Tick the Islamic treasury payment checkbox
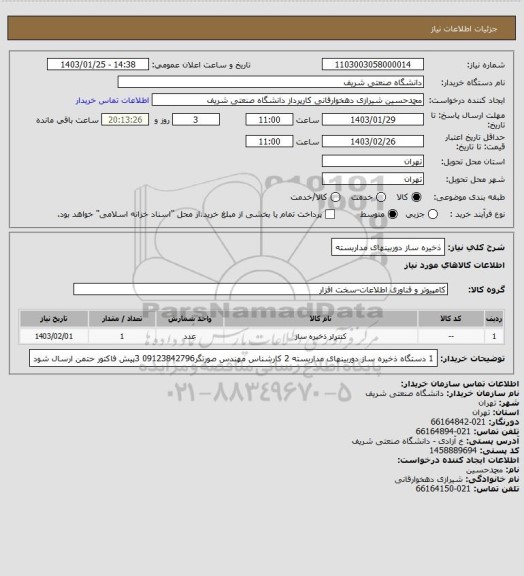The height and width of the screenshot is (576, 524). pyautogui.click(x=330, y=214)
